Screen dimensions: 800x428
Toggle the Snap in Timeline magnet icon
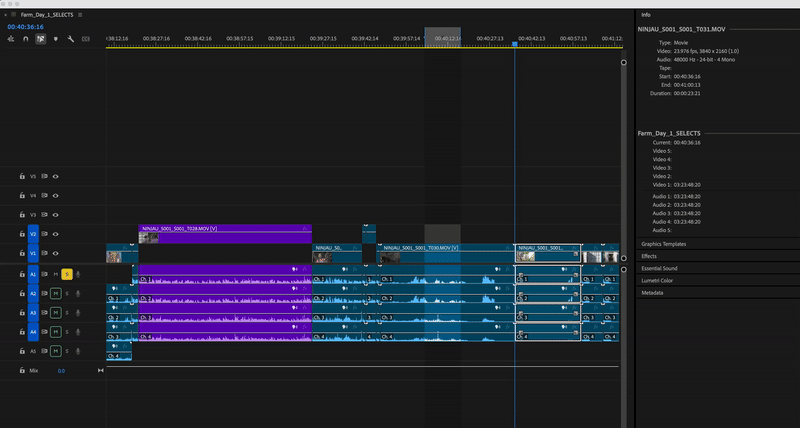click(26, 39)
